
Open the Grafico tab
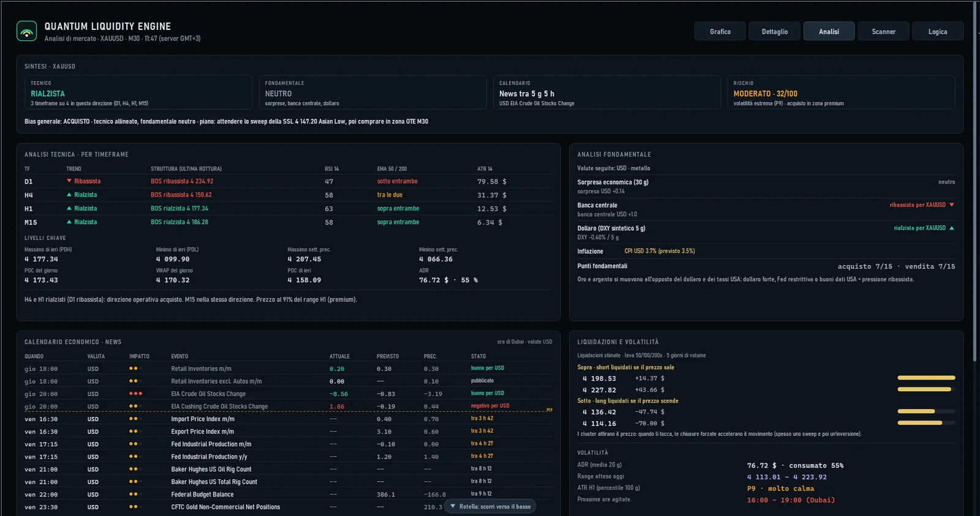720,31
